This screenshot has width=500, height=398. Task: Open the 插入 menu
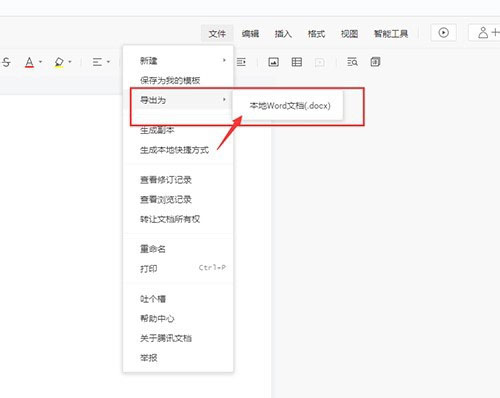click(283, 34)
